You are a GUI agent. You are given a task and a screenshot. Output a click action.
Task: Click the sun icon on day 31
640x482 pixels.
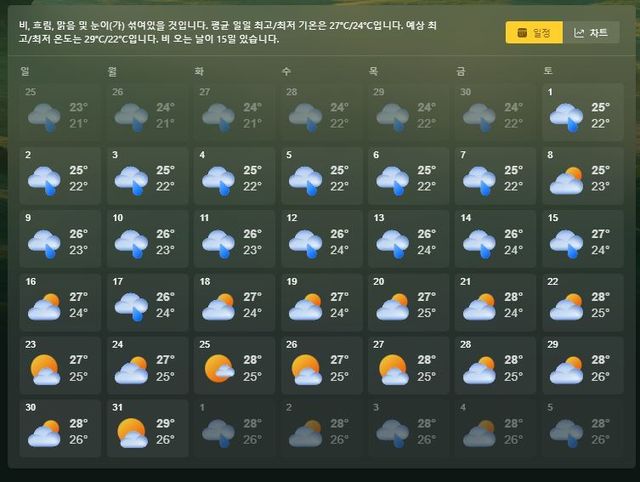(x=132, y=432)
